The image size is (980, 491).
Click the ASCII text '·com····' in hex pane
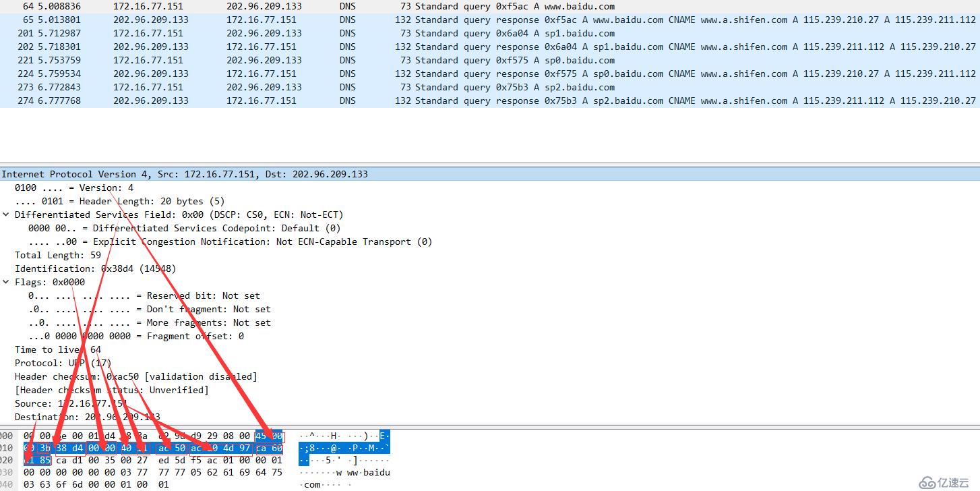point(324,485)
